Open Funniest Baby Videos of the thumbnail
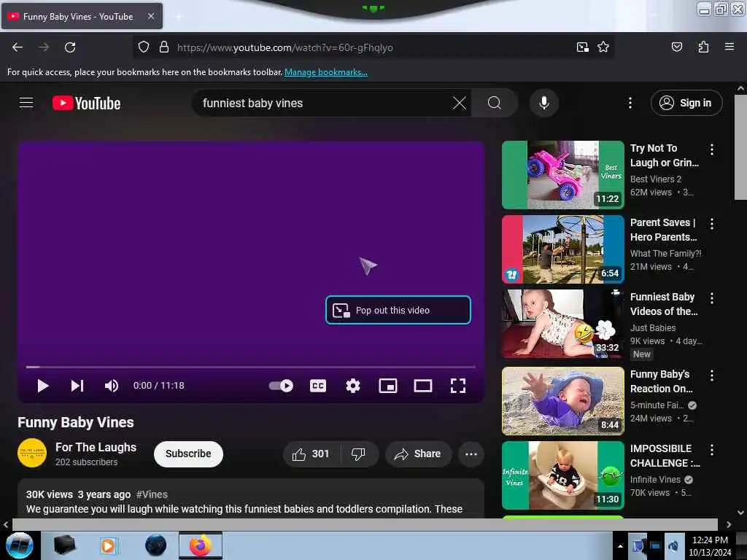The height and width of the screenshot is (560, 747). click(563, 323)
